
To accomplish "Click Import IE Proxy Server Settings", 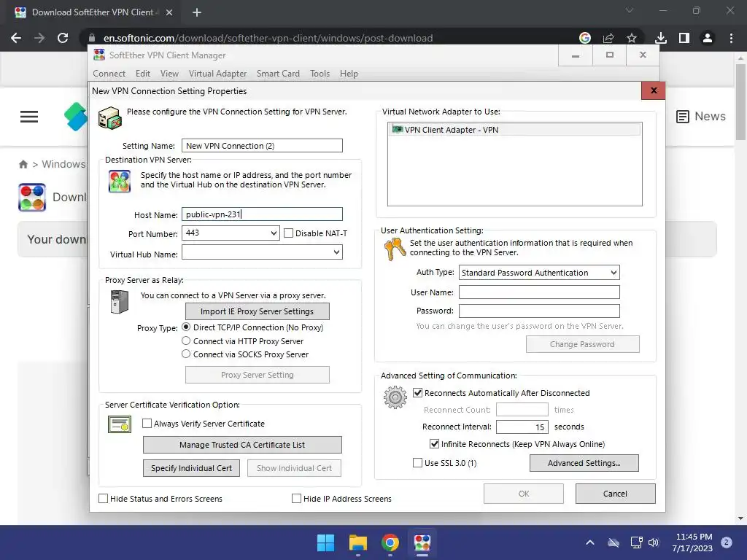I will [x=258, y=311].
